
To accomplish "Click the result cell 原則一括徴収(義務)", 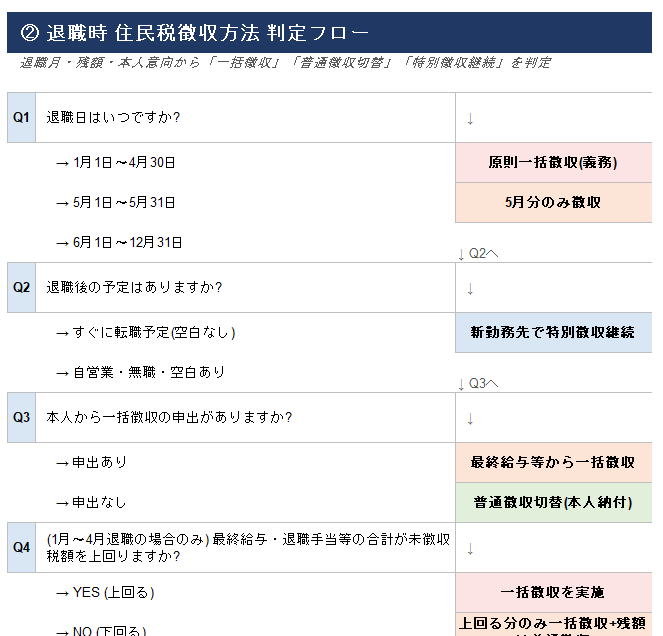I will click(553, 163).
